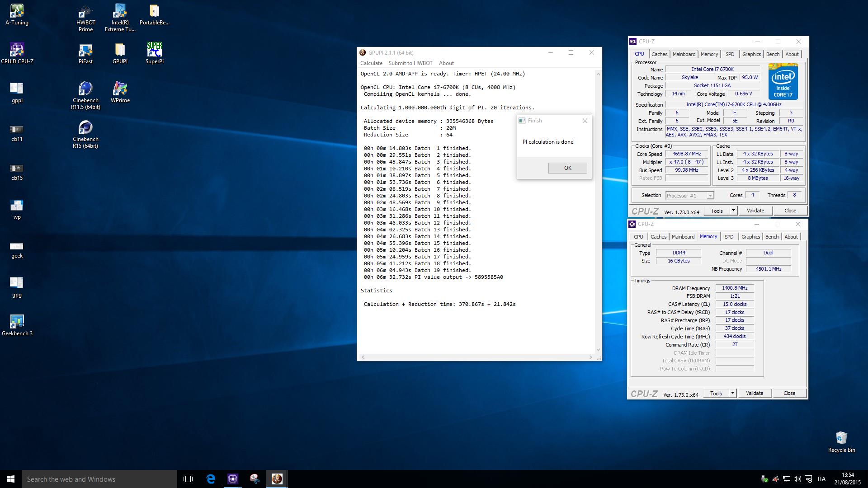Click the Intel Core i7 logo
Screen dimensions: 868x488
[783, 82]
